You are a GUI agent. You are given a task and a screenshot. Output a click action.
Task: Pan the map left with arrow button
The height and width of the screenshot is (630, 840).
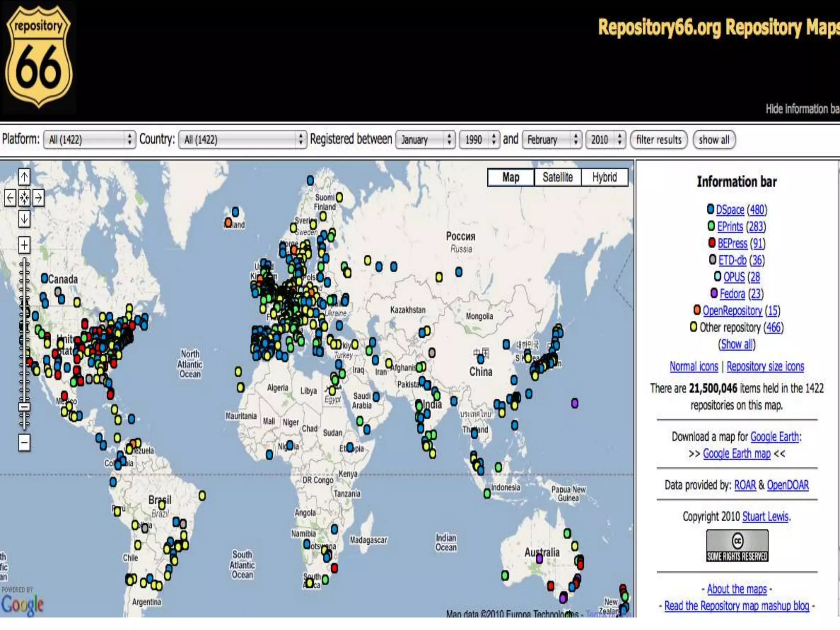point(10,198)
